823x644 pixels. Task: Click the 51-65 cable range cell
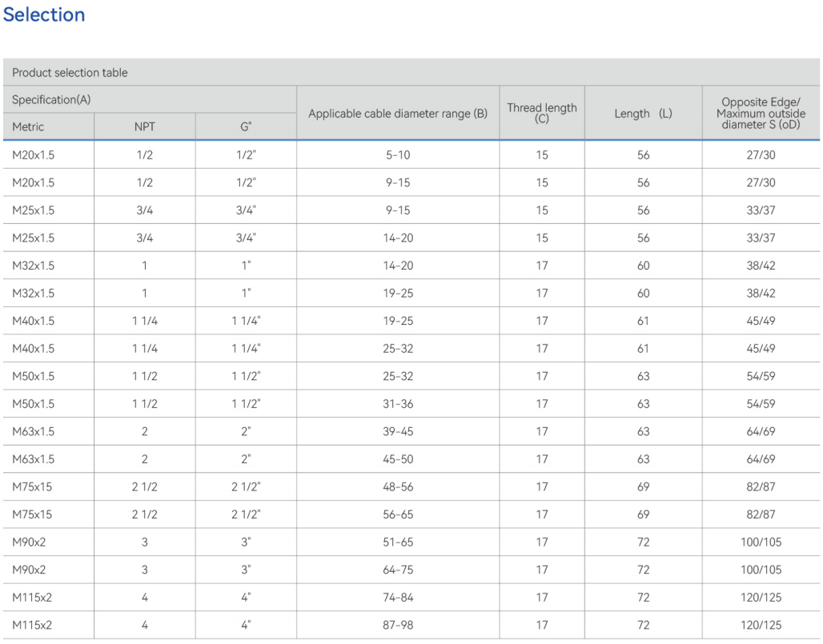pos(398,542)
